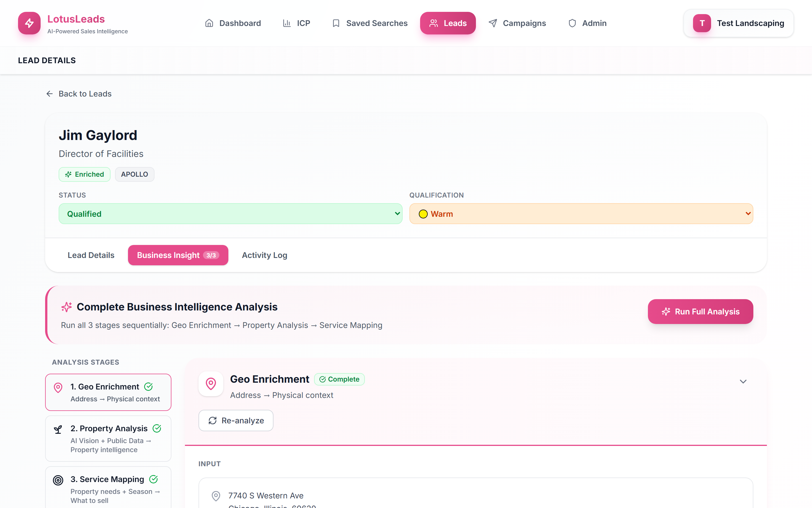Viewport: 812px width, 508px height.
Task: Click the Enriched badge
Action: 85,174
